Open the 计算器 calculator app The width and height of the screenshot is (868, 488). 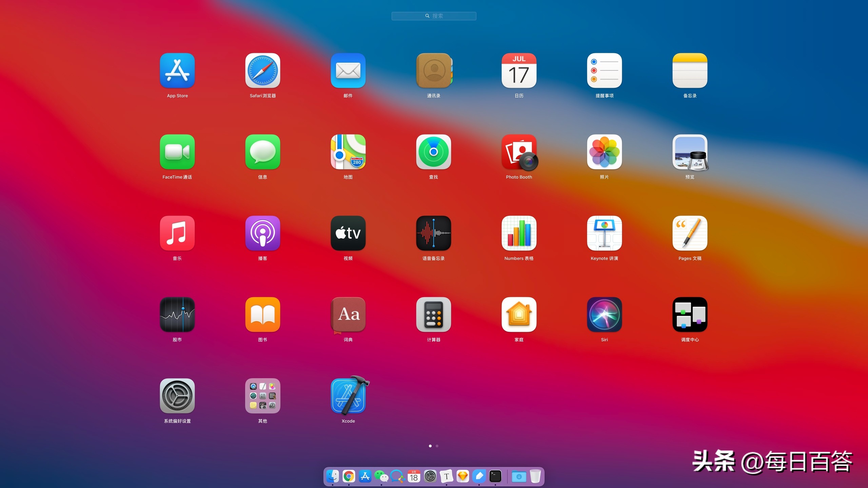433,315
